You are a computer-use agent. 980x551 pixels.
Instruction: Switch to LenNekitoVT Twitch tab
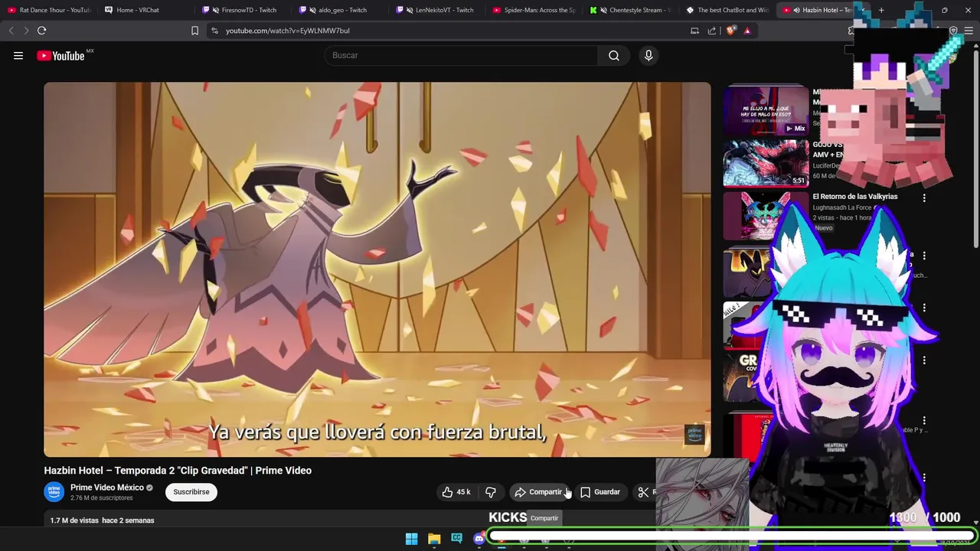pos(436,10)
